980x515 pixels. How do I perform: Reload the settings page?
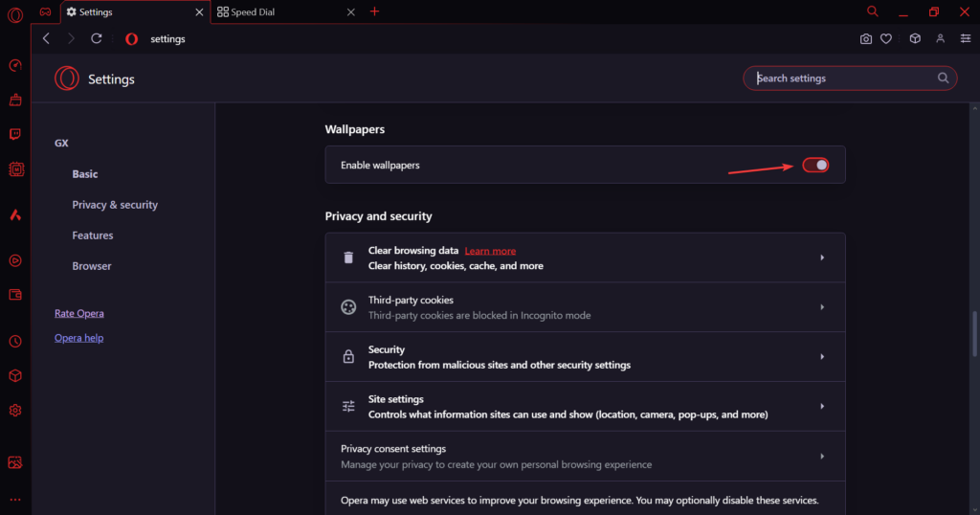[97, 38]
